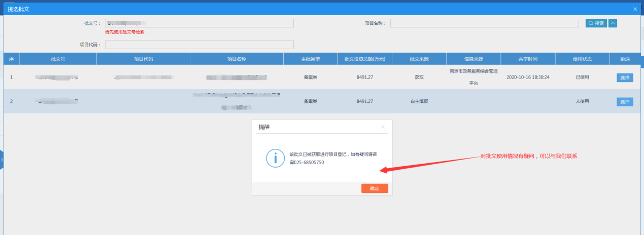Click the 批文投资总额(万元) column header
This screenshot has width=644, height=235.
[x=364, y=59]
